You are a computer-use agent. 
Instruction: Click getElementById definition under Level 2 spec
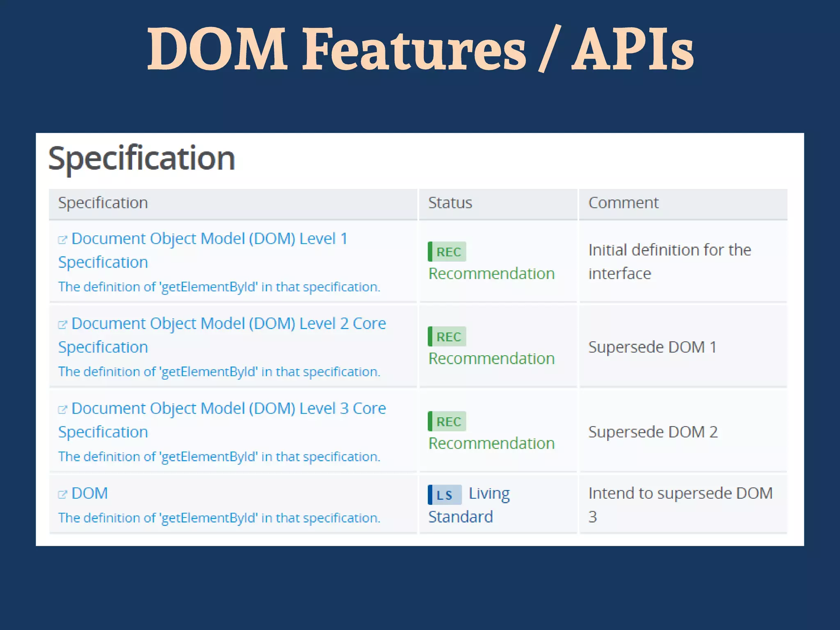pyautogui.click(x=219, y=372)
